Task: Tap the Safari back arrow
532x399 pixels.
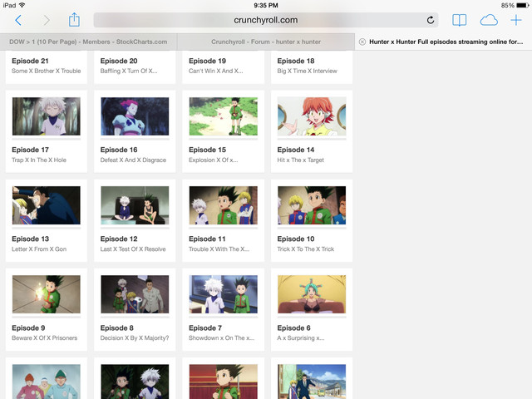Action: coord(18,20)
